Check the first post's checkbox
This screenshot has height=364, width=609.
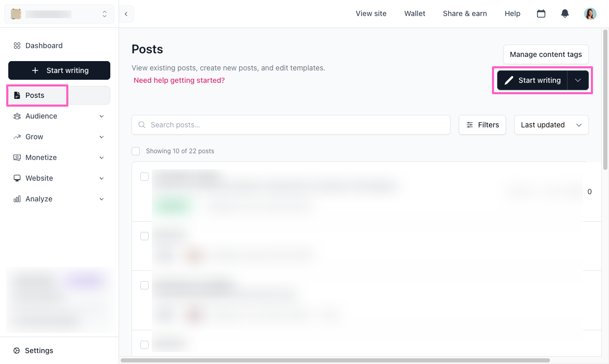(x=144, y=177)
